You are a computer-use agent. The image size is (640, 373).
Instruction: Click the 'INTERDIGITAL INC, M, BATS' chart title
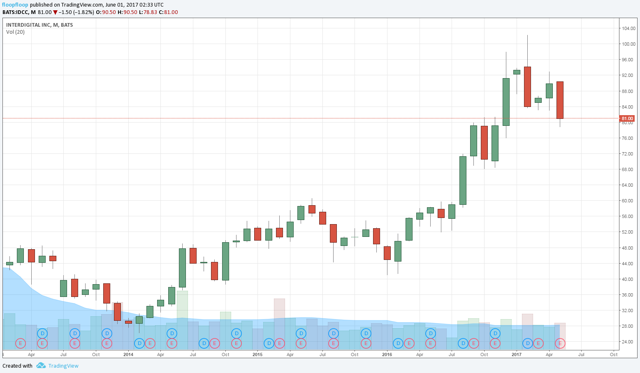[x=40, y=25]
